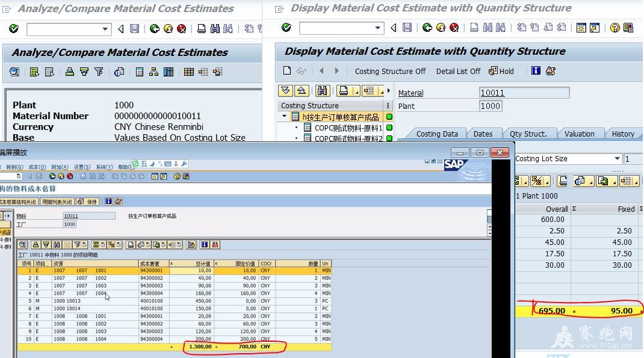The width and height of the screenshot is (644, 358).
Task: Open command field dropdown in Display Cost Estimate window
Action: (378, 28)
